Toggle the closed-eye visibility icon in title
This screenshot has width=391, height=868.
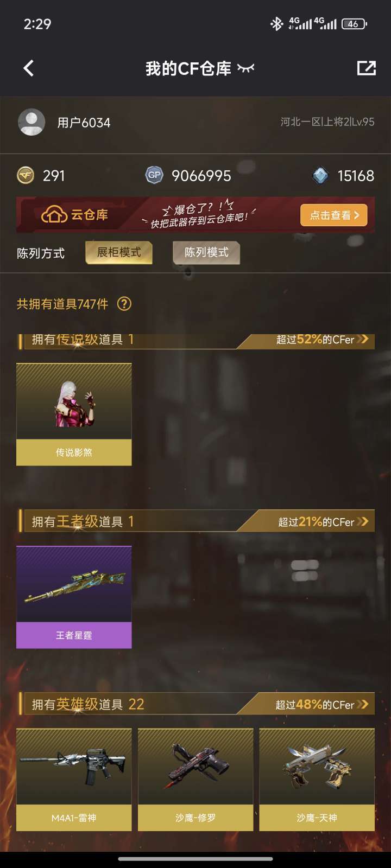(x=246, y=68)
